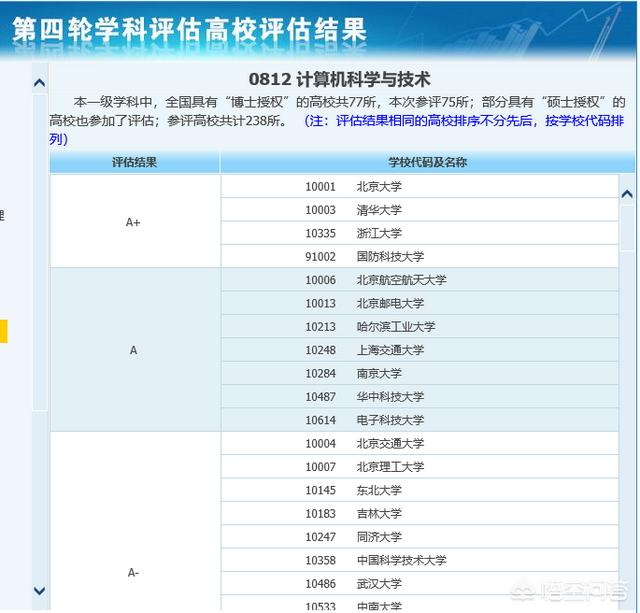Click the 0812 计算机科学与技术 heading

pyautogui.click(x=339, y=80)
